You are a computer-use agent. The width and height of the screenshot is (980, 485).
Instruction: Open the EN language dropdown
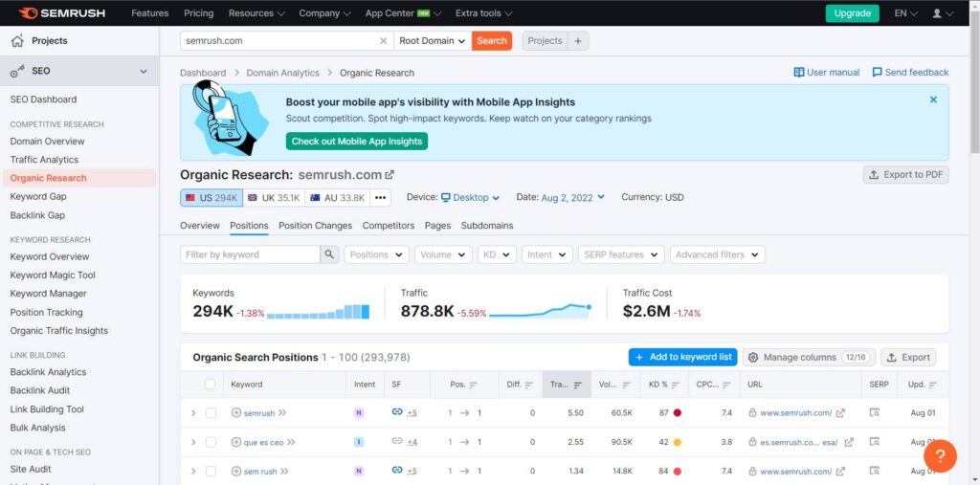(x=905, y=13)
